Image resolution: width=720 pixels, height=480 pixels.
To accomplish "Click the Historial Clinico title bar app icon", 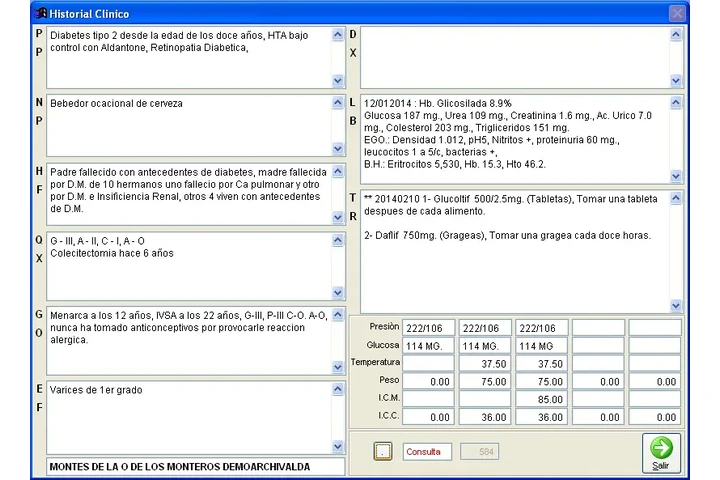I will (41, 13).
